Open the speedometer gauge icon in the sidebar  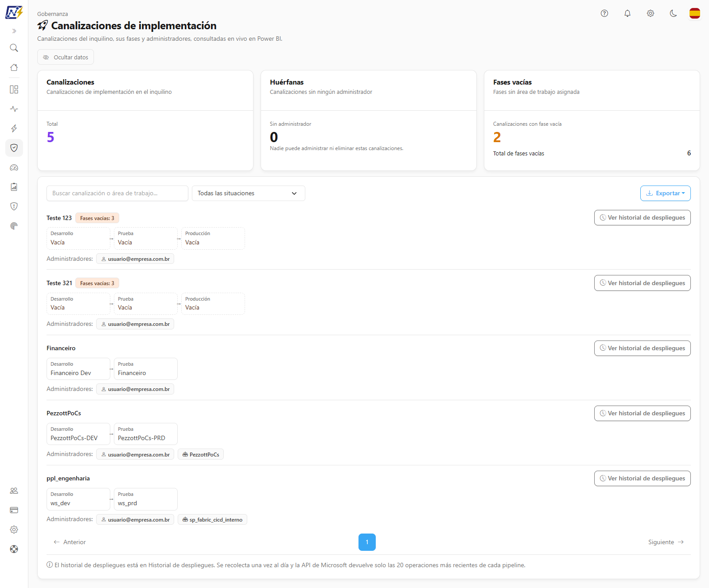(x=14, y=167)
